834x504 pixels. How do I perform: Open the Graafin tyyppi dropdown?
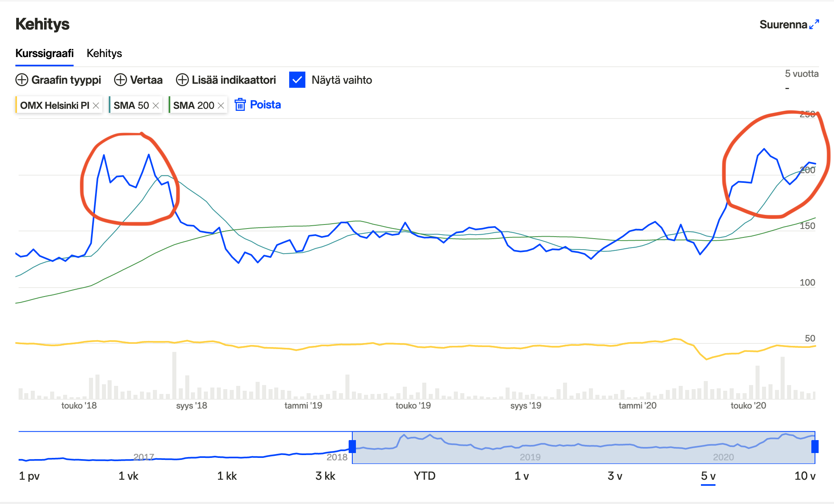(x=66, y=80)
